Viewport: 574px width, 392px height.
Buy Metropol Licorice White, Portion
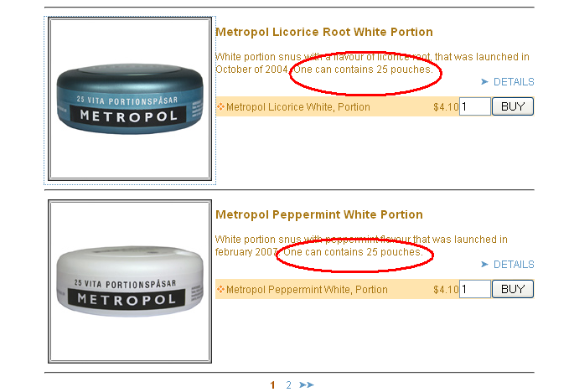[x=513, y=106]
